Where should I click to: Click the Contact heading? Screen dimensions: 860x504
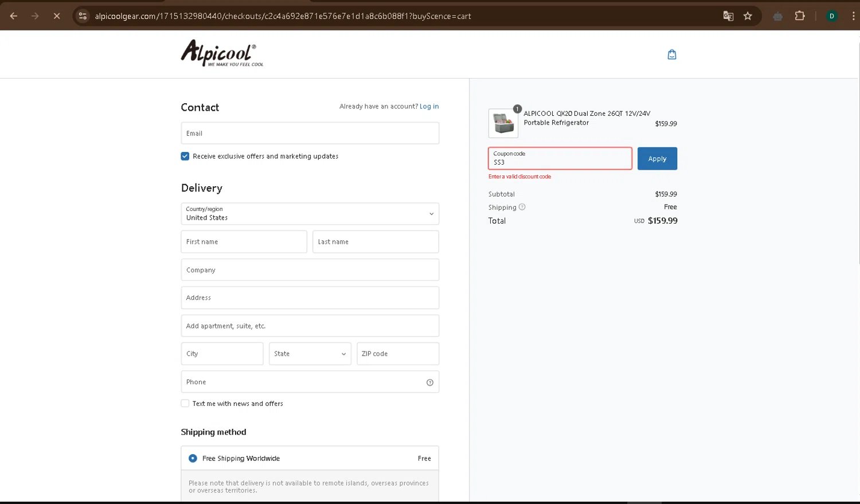(x=200, y=107)
